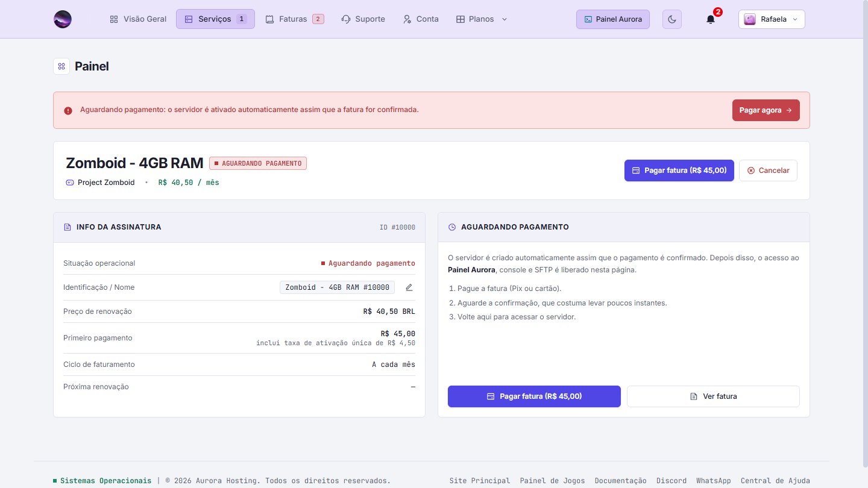The width and height of the screenshot is (868, 488).
Task: Go to Suporte
Action: (363, 19)
